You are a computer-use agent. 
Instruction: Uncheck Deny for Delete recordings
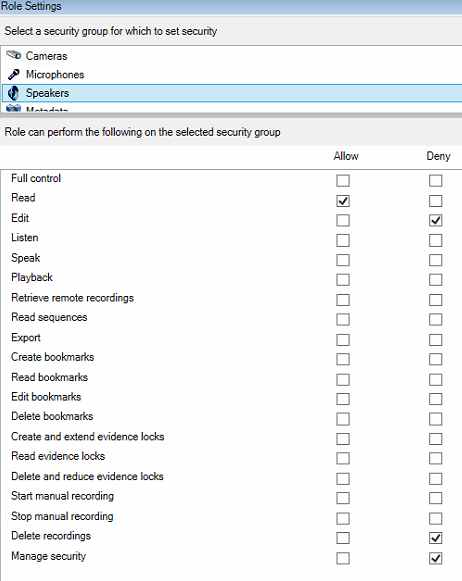(435, 538)
